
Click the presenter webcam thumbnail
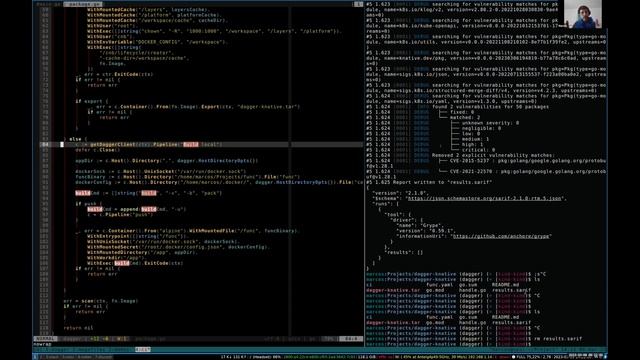point(582,14)
